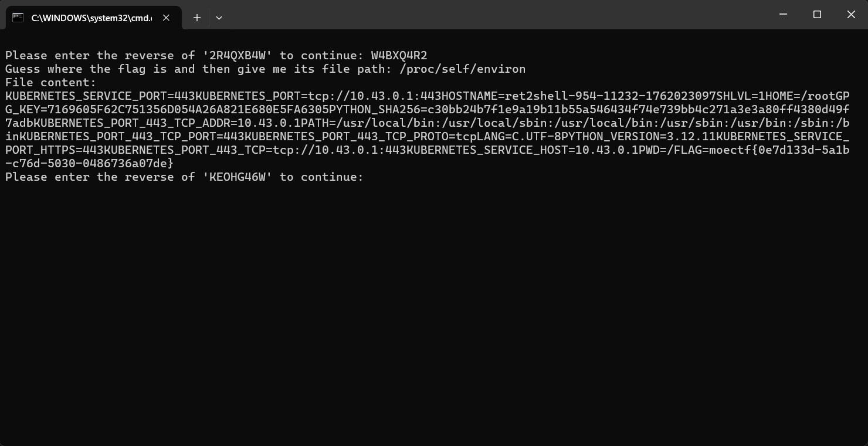The image size is (868, 446).
Task: Click the 'KEOHG46W' challenge string
Action: (x=238, y=177)
